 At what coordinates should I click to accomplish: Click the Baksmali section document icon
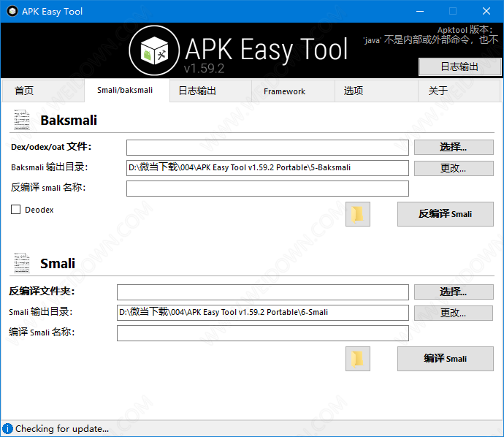[x=22, y=120]
